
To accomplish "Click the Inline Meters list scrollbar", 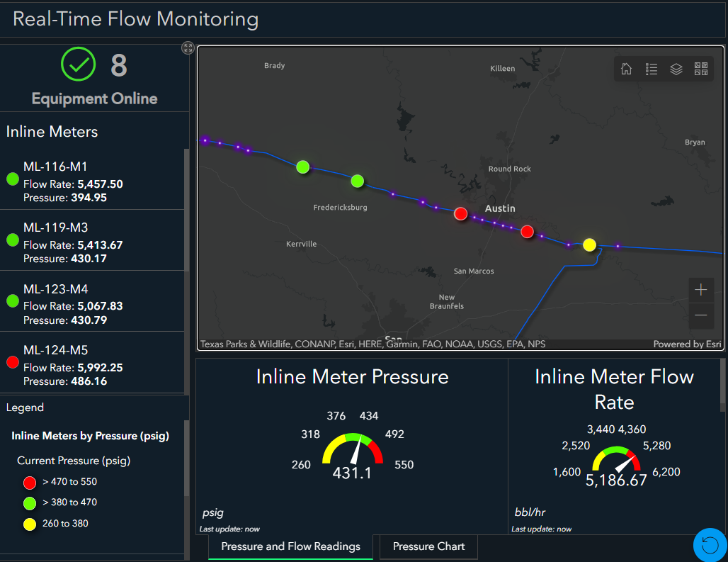I will [187, 210].
